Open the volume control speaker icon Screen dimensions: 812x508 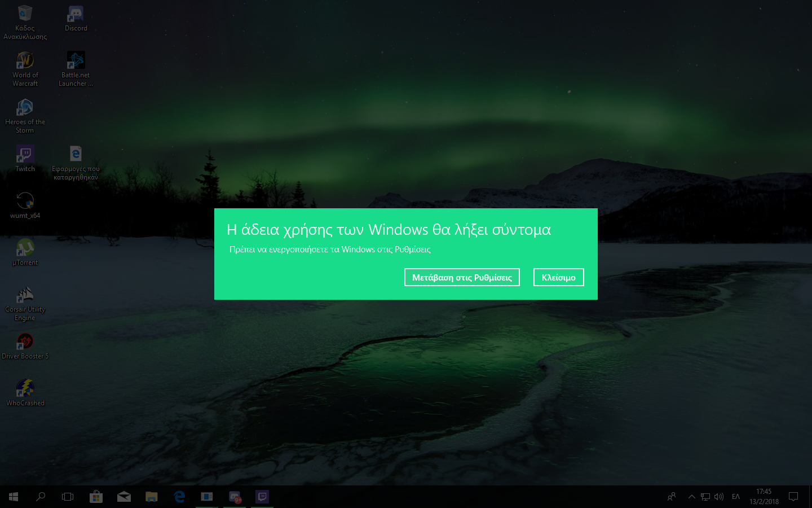click(x=719, y=497)
